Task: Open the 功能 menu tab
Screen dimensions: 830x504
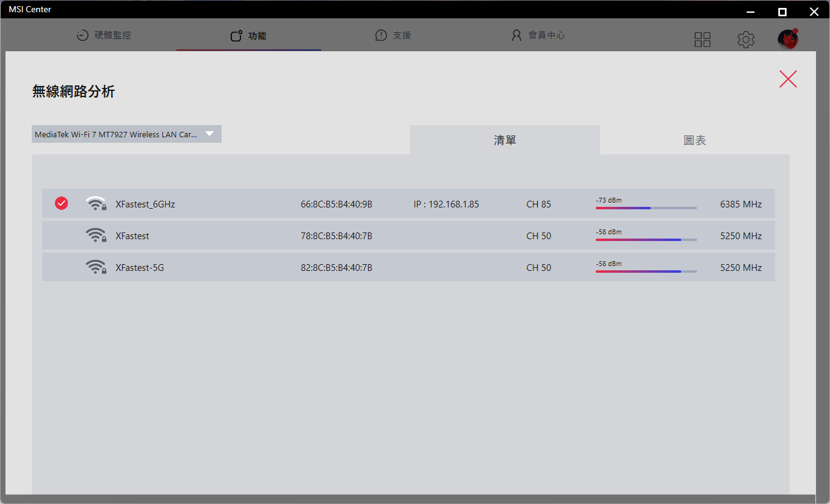Action: tap(248, 36)
